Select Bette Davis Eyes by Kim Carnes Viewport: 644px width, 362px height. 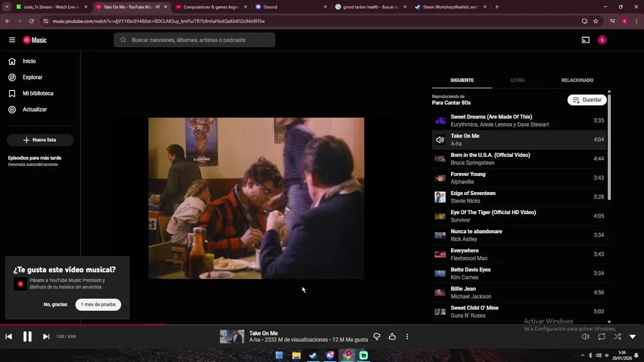coord(519,274)
